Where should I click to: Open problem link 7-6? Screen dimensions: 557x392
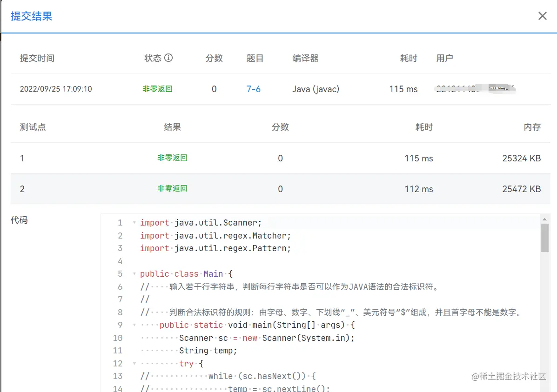(x=253, y=89)
